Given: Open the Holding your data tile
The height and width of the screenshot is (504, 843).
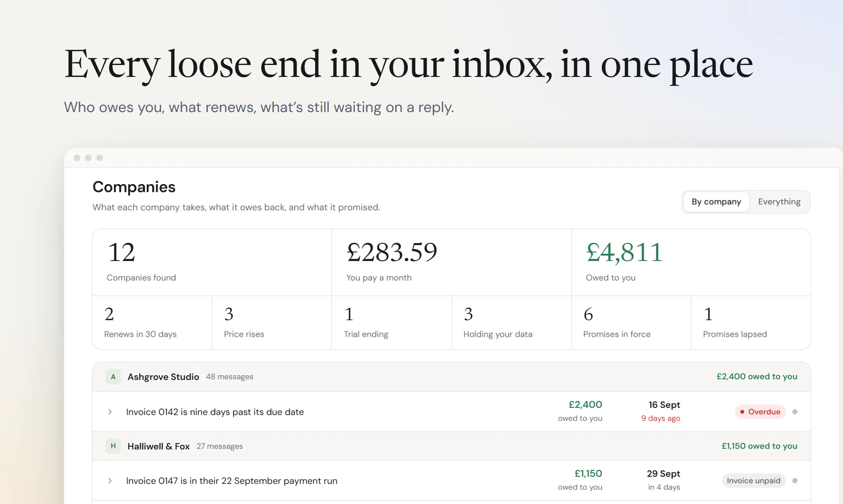Looking at the screenshot, I should tap(511, 323).
